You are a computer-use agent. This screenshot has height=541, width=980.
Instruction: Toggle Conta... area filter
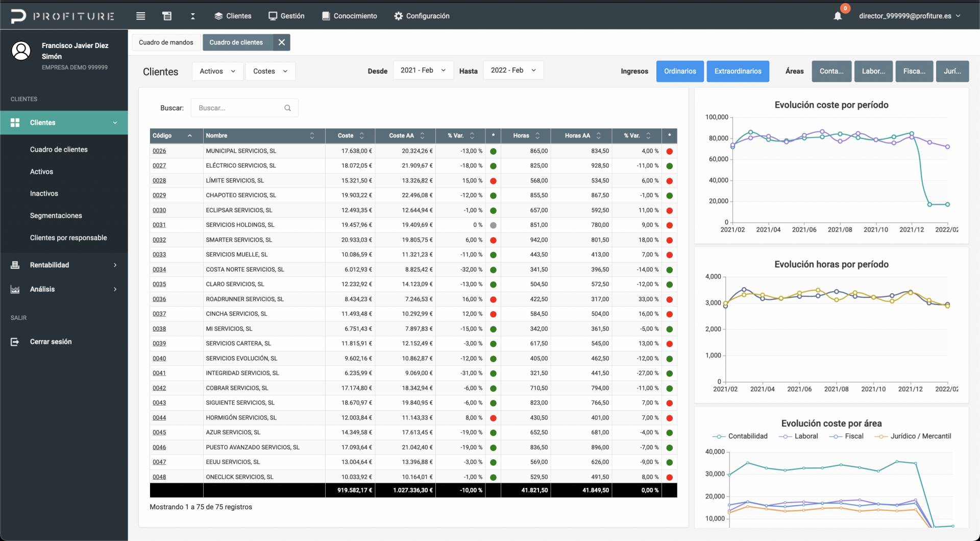pyautogui.click(x=831, y=72)
